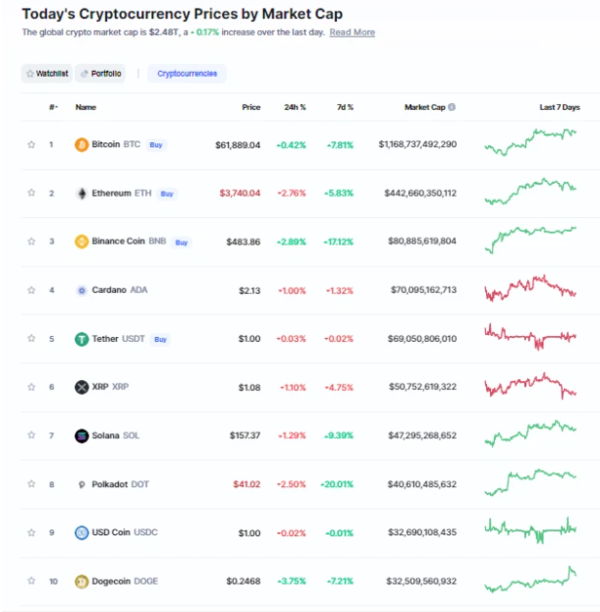
Task: Open the Watchlist tab
Action: pyautogui.click(x=47, y=73)
